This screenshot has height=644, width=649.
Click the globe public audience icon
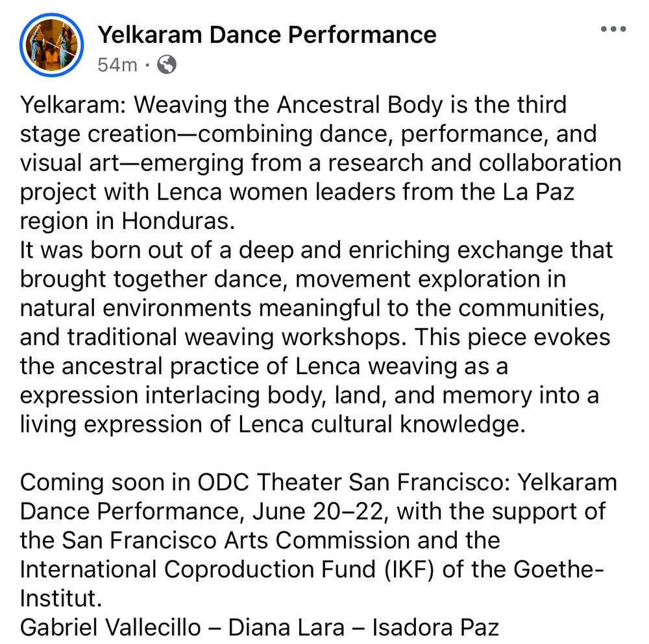(167, 64)
